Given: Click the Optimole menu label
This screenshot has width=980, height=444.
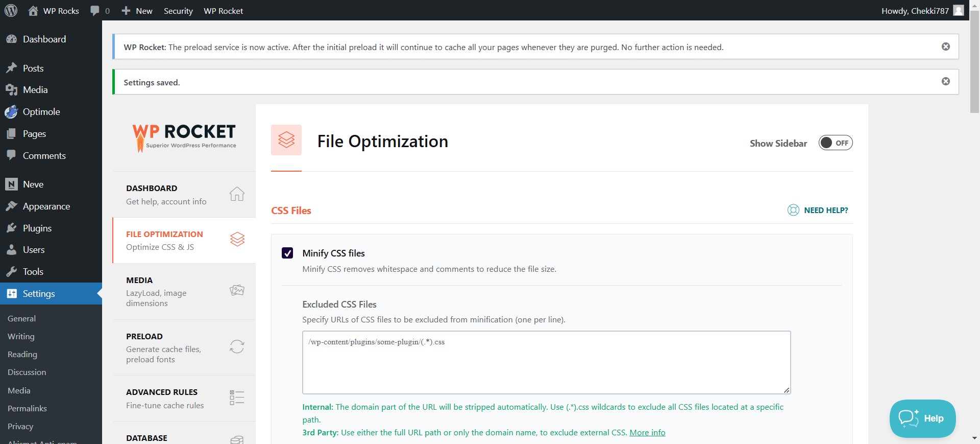Looking at the screenshot, I should [41, 111].
